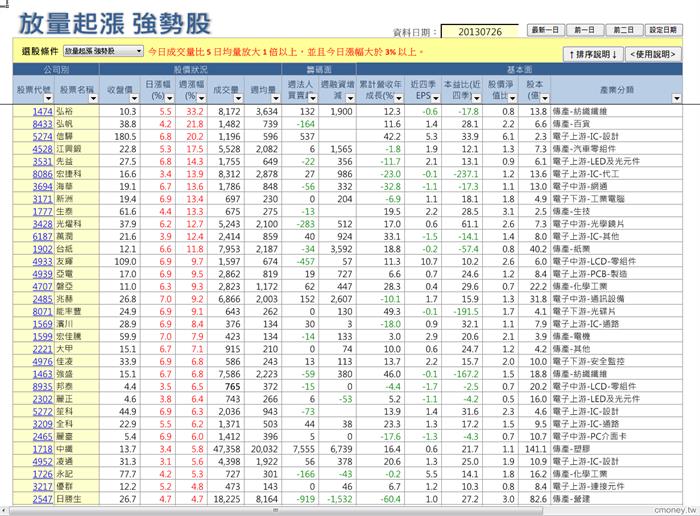Open stock code link 5274
The width and height of the screenshot is (700, 516).
[42, 137]
